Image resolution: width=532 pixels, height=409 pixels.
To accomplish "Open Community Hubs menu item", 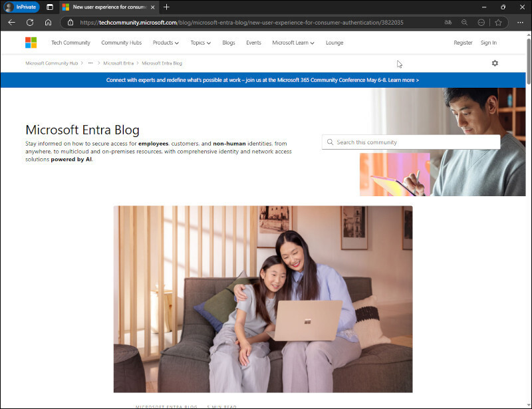I will click(x=122, y=43).
